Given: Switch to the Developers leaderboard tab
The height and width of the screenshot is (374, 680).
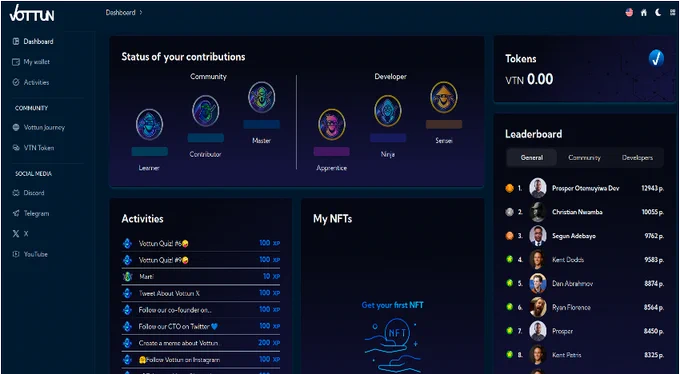Looking at the screenshot, I should pyautogui.click(x=637, y=158).
